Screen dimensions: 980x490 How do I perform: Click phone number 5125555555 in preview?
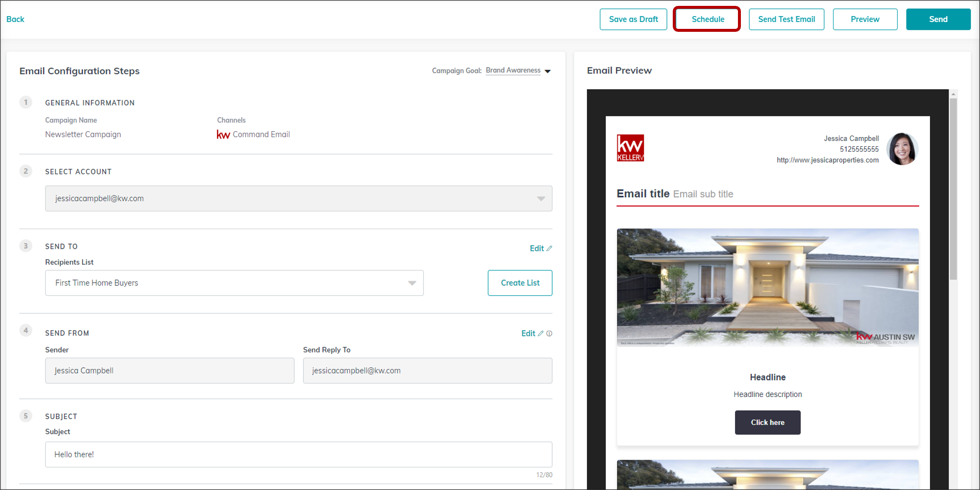[859, 149]
